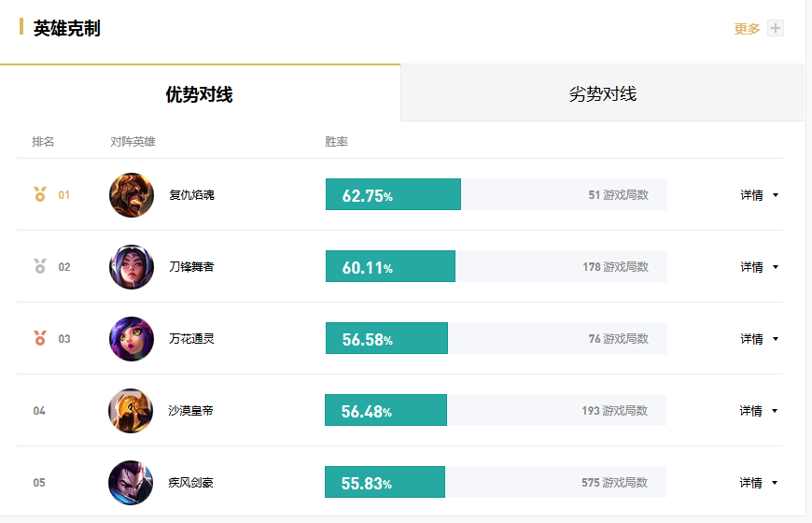Screen dimensions: 812x523
Task: Click the bronze medal rank 03 icon
Action: (x=39, y=339)
